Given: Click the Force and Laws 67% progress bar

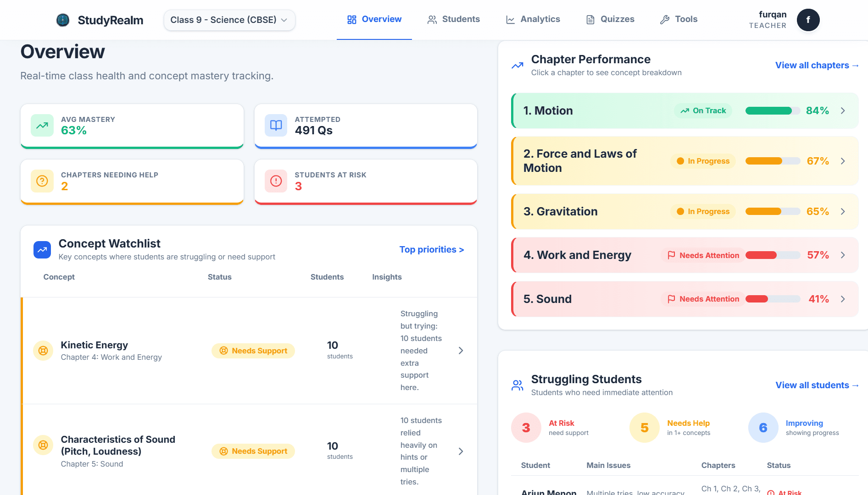Looking at the screenshot, I should pyautogui.click(x=773, y=161).
